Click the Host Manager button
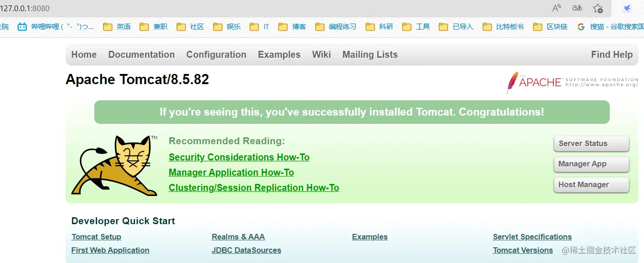 (591, 185)
